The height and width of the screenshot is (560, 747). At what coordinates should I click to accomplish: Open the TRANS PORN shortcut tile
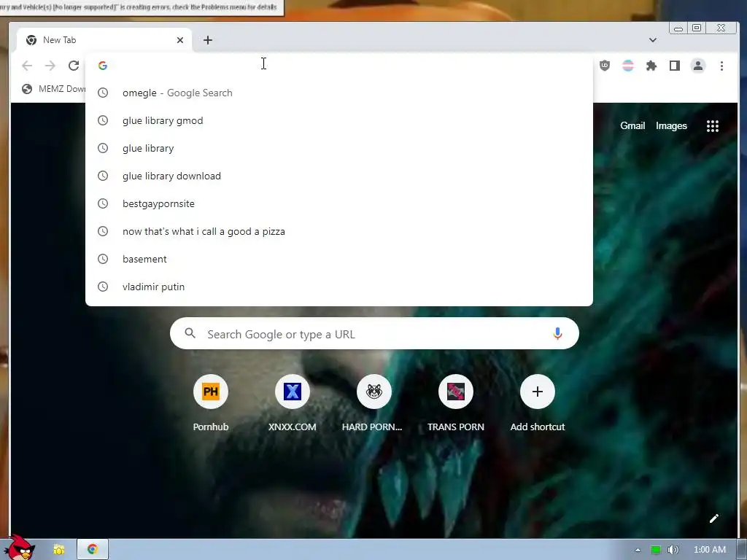coord(456,402)
